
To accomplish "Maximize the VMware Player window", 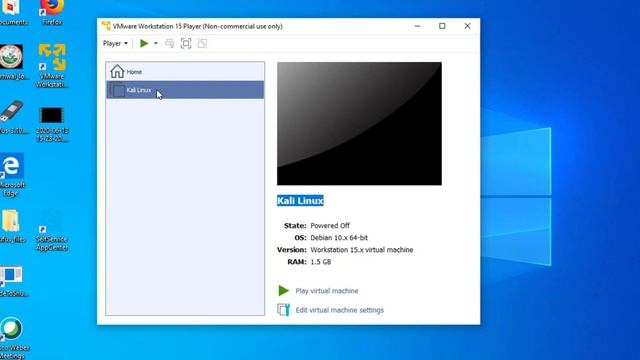I will coord(442,26).
